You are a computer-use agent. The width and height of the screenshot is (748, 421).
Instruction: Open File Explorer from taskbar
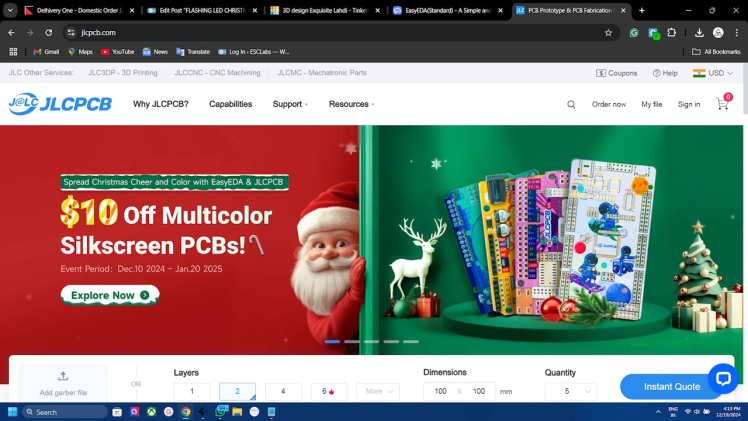click(x=237, y=411)
